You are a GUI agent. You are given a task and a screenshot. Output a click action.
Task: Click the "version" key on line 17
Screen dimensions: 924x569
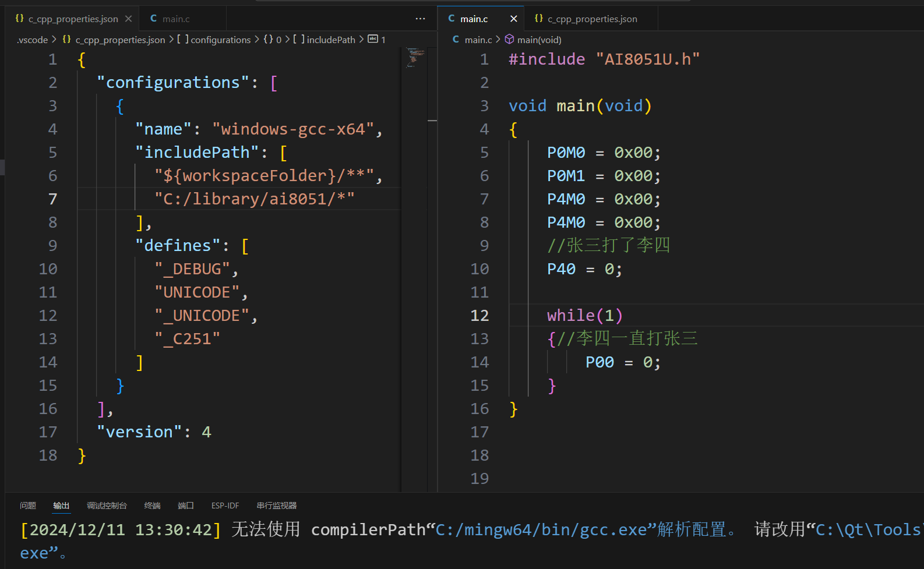(x=139, y=432)
